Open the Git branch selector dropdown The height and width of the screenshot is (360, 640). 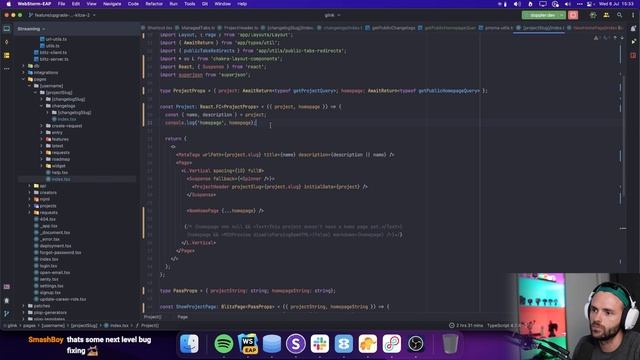[62, 15]
